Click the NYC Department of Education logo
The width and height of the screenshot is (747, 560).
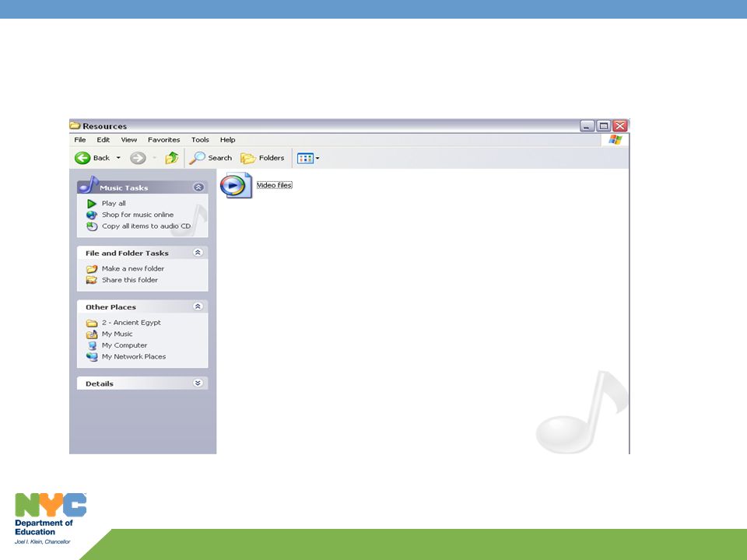(x=51, y=519)
